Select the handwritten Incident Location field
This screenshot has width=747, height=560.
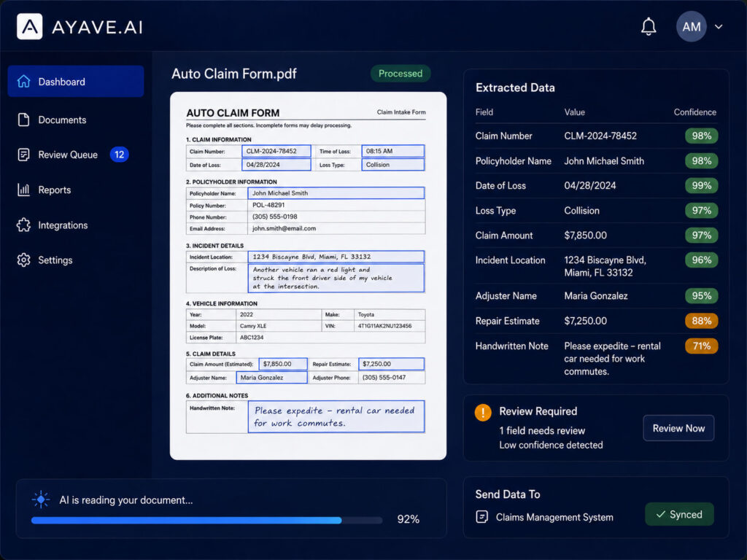[336, 257]
